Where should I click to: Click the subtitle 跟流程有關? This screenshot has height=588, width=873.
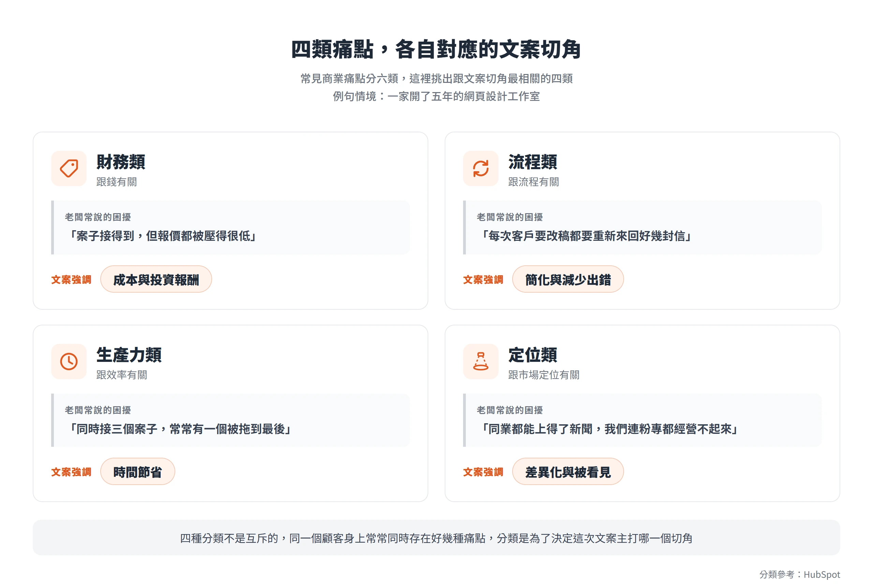point(533,182)
